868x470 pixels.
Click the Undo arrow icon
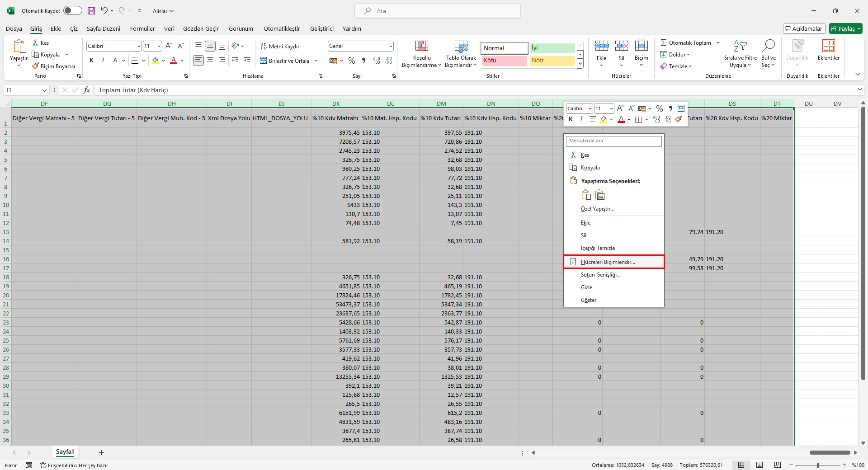tap(104, 11)
